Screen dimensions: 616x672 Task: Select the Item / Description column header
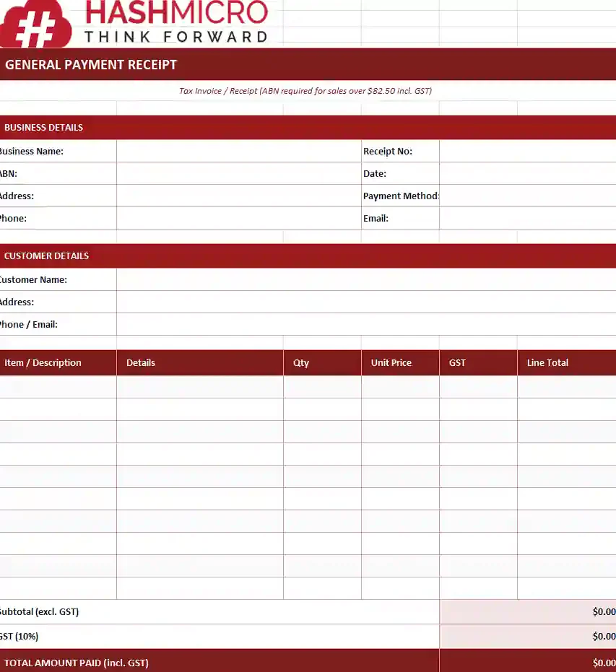[58, 362]
